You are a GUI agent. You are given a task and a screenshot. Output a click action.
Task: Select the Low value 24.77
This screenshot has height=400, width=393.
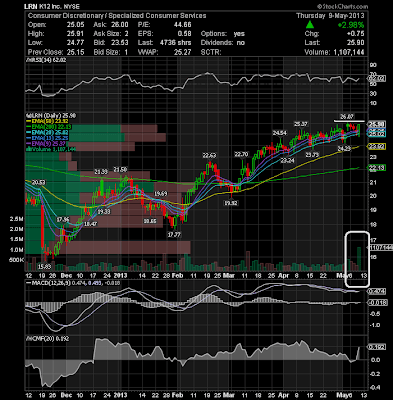[75, 43]
